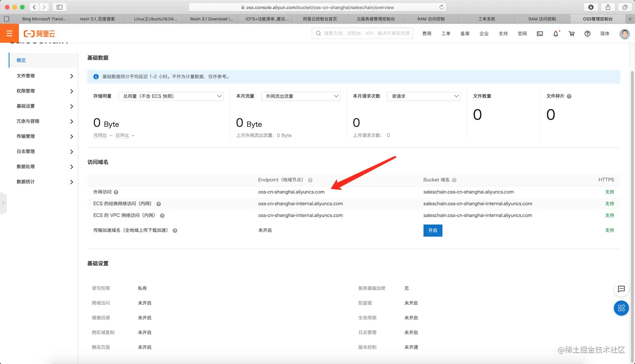The height and width of the screenshot is (364, 635).
Task: Click help icon beside ECS 的经典网络访问
Action: [x=159, y=204]
